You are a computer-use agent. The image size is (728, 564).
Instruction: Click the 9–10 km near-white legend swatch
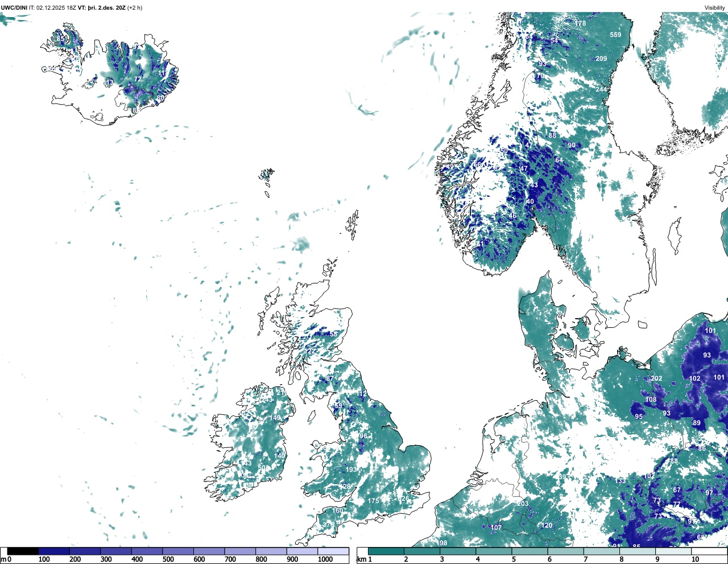click(x=673, y=551)
